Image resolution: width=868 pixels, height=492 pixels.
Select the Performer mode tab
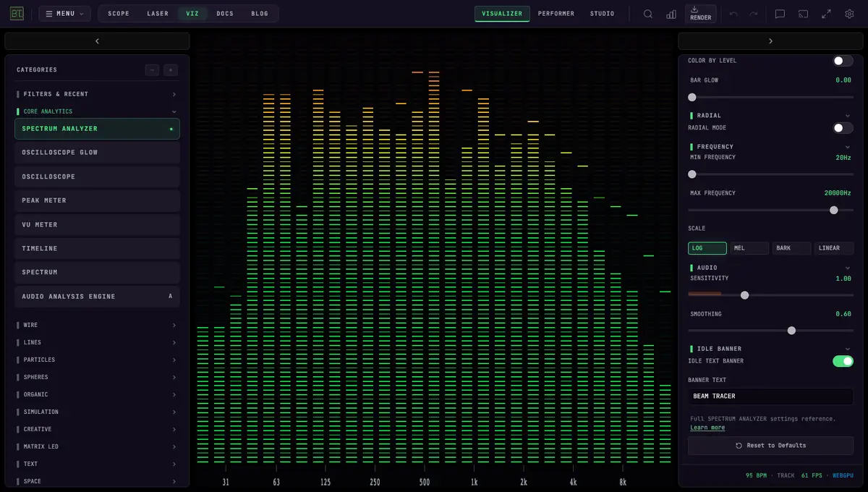556,14
